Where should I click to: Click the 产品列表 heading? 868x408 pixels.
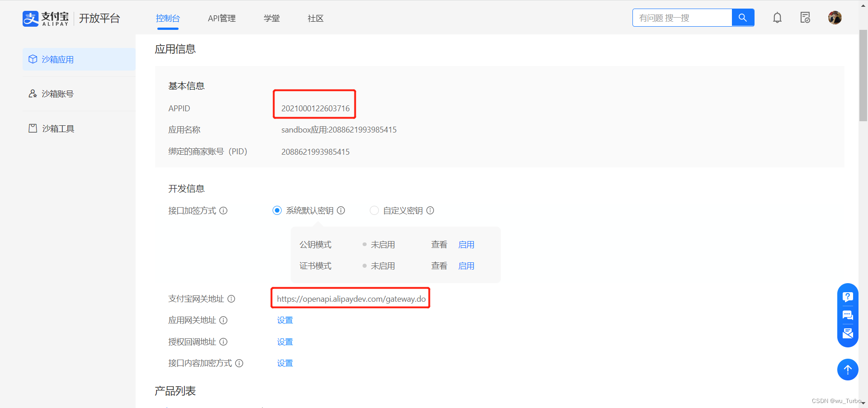pyautogui.click(x=175, y=391)
